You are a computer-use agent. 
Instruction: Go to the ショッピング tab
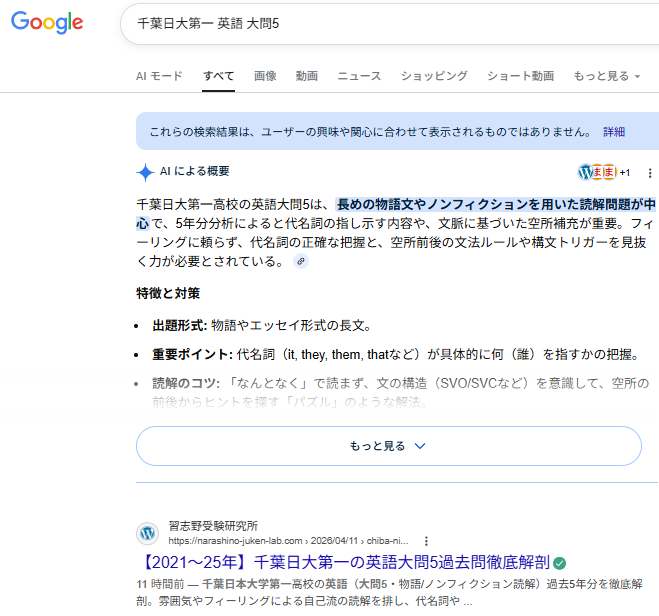pos(434,76)
